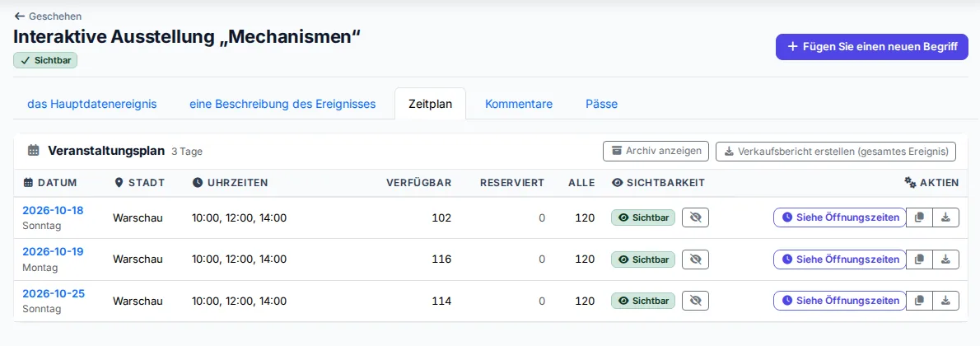Click the copy icon for 2026-10-18 row
Screen dimensions: 980x346
click(919, 217)
